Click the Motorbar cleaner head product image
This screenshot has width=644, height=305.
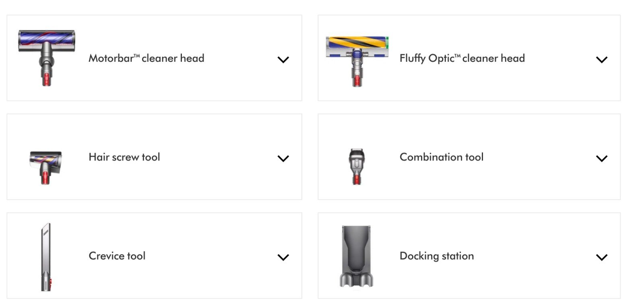click(x=46, y=57)
